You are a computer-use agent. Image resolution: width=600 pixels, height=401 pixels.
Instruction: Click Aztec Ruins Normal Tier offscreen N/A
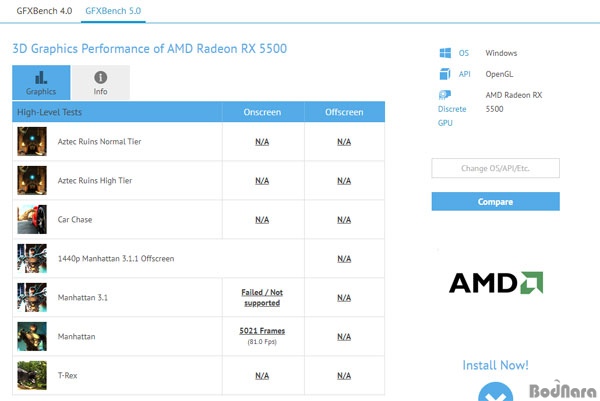tap(344, 142)
